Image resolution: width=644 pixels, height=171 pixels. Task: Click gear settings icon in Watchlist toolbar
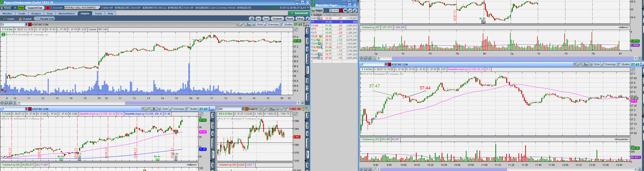(331, 10)
